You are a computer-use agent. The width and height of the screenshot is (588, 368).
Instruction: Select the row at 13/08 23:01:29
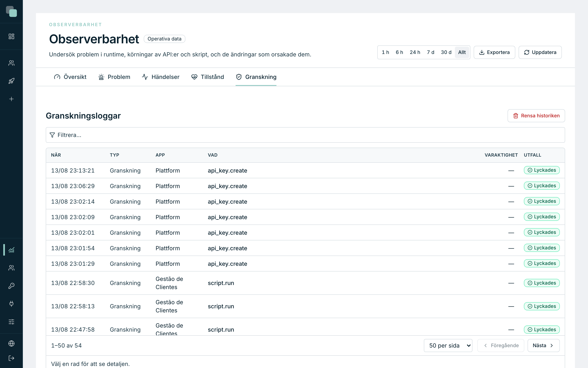pyautogui.click(x=305, y=264)
